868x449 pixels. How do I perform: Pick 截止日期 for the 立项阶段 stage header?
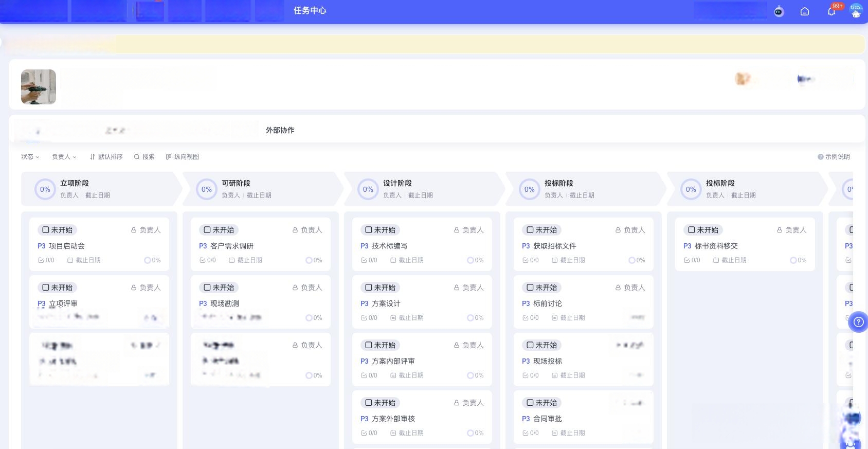[98, 195]
